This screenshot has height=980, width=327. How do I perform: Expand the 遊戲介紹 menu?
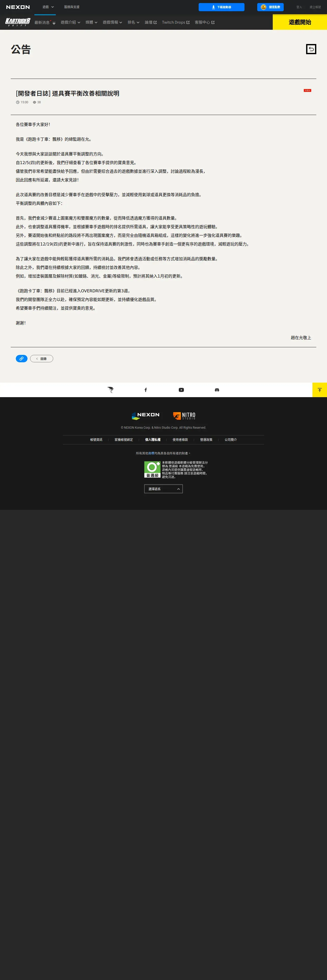(71, 22)
